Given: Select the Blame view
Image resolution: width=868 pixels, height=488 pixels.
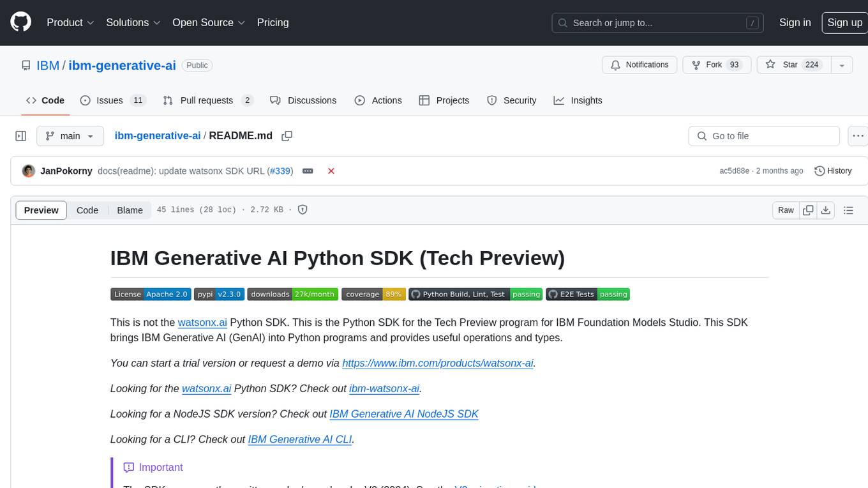Looking at the screenshot, I should point(130,210).
